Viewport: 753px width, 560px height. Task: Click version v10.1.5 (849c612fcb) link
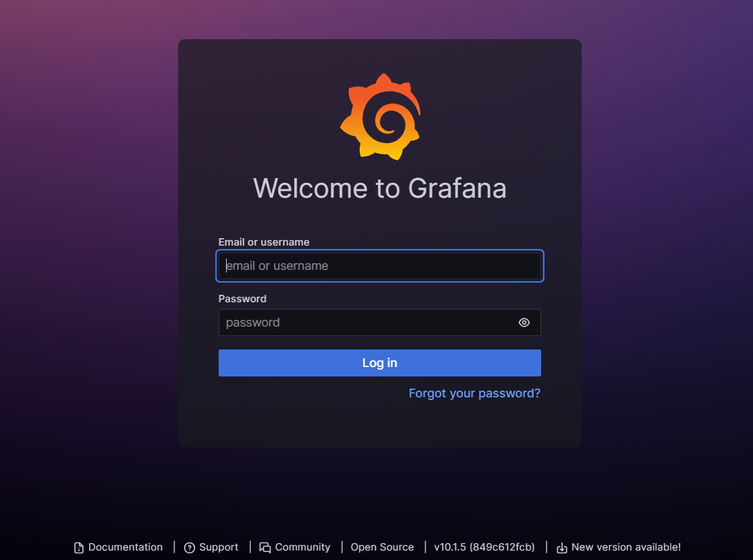coord(484,547)
